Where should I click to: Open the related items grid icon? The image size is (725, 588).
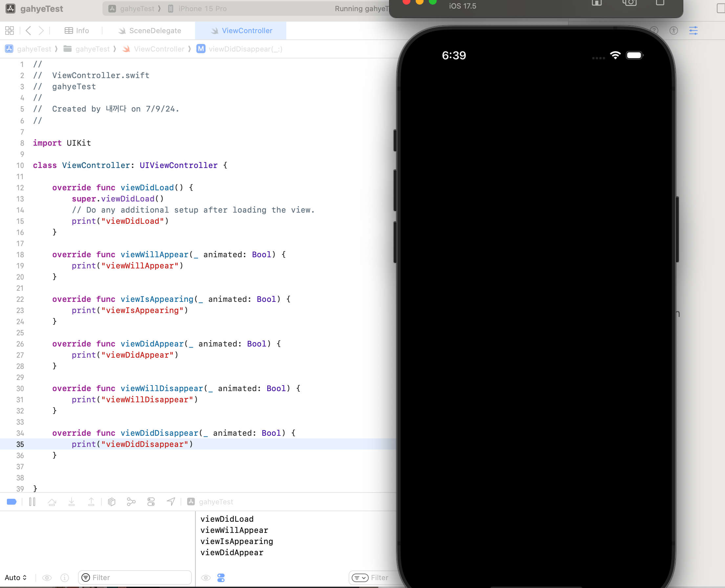(x=10, y=31)
